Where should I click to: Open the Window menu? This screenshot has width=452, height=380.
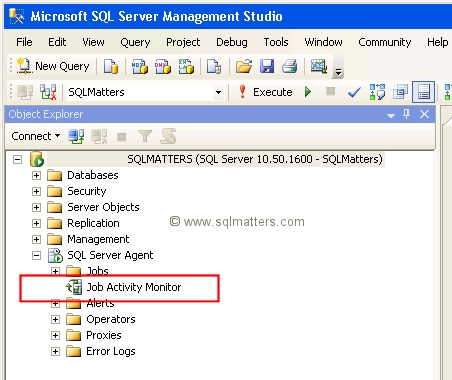coord(323,42)
